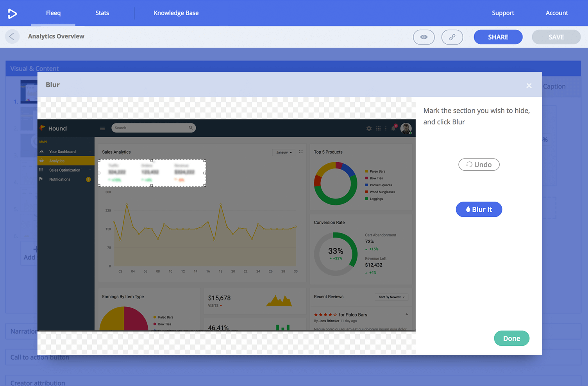Image resolution: width=588 pixels, height=386 pixels.
Task: Click the Blur It button
Action: point(479,209)
